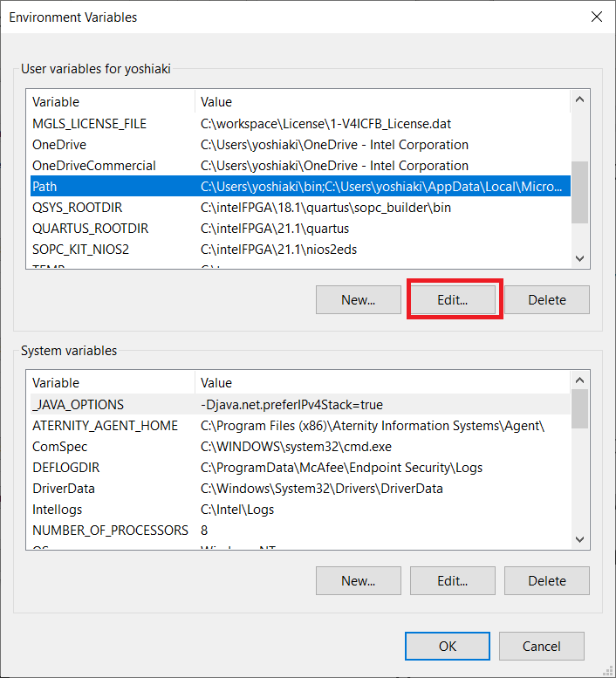Edit the selected system variable
The width and height of the screenshot is (616, 678).
453,580
